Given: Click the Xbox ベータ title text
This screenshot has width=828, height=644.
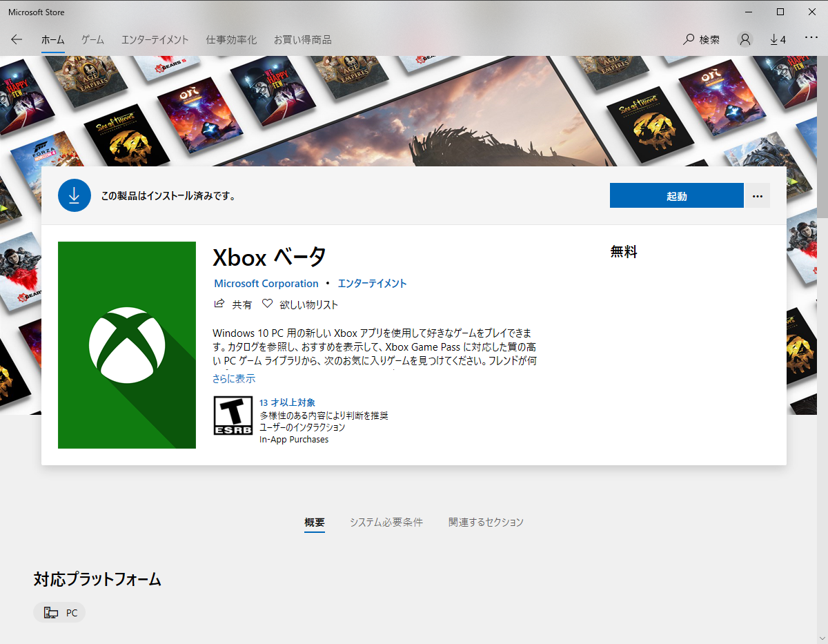Looking at the screenshot, I should [x=269, y=257].
